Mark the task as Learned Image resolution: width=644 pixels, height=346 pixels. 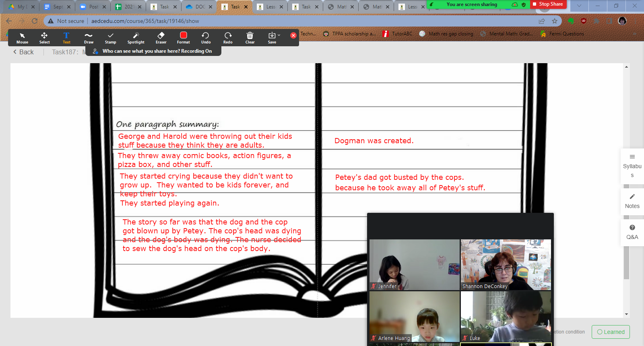click(x=611, y=332)
